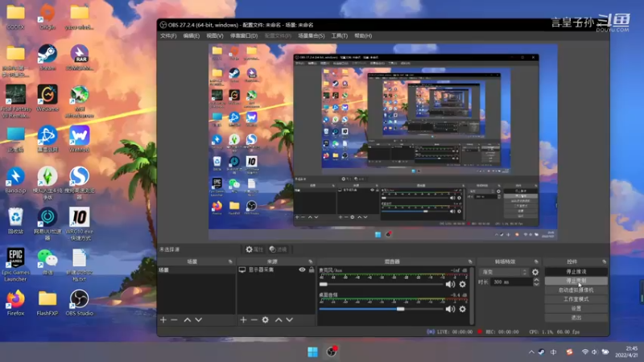Pop out the 来源 dock panel
The height and width of the screenshot is (362, 644).
310,261
